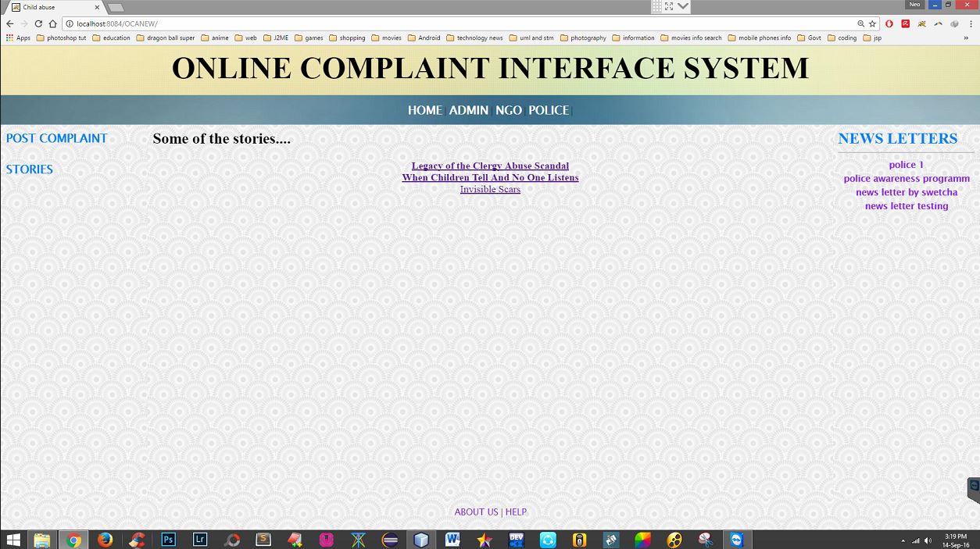This screenshot has width=980, height=549.
Task: Open the dragon ball super bookmark folder
Action: click(x=165, y=37)
